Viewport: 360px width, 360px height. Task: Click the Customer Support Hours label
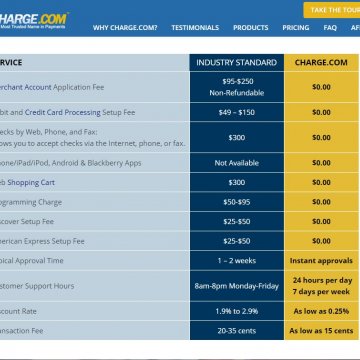[37, 286]
